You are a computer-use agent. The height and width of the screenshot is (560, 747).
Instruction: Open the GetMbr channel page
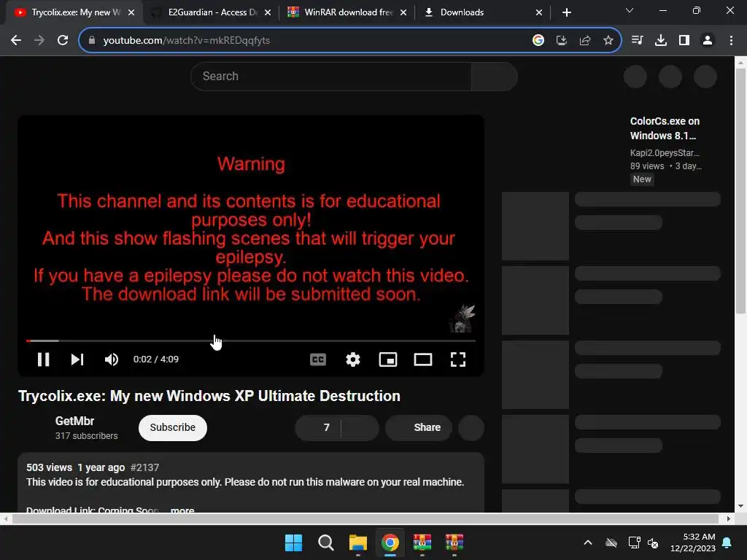[74, 421]
